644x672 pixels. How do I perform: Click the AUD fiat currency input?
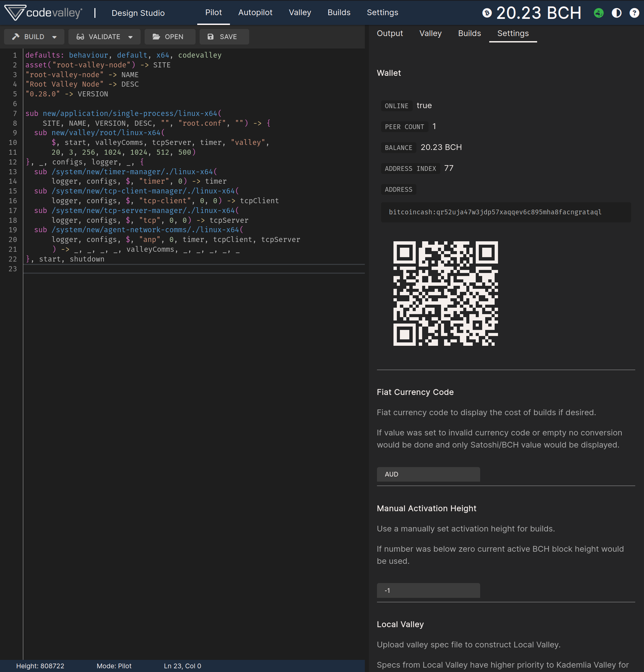click(x=428, y=474)
